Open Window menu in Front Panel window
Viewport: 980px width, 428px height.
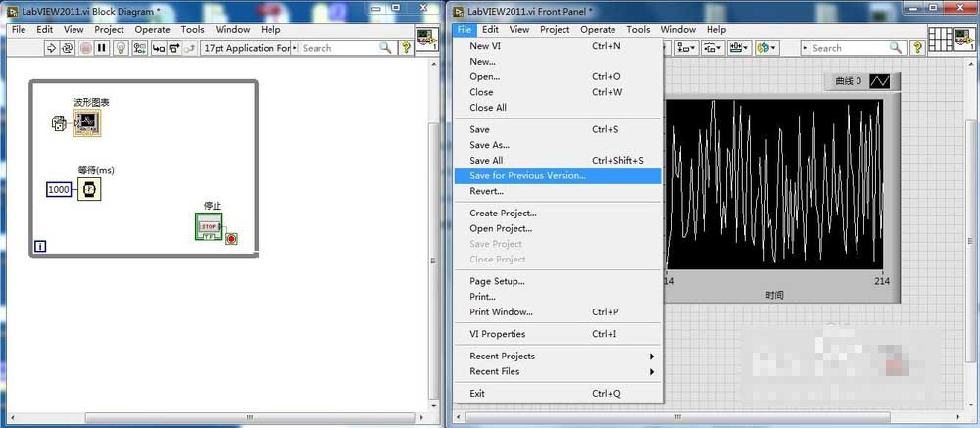[678, 29]
